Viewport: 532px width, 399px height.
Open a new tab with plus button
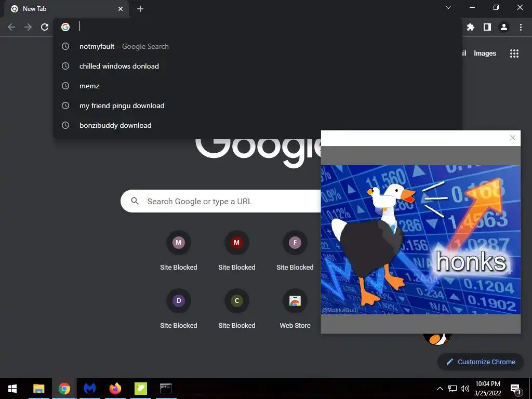(x=140, y=9)
